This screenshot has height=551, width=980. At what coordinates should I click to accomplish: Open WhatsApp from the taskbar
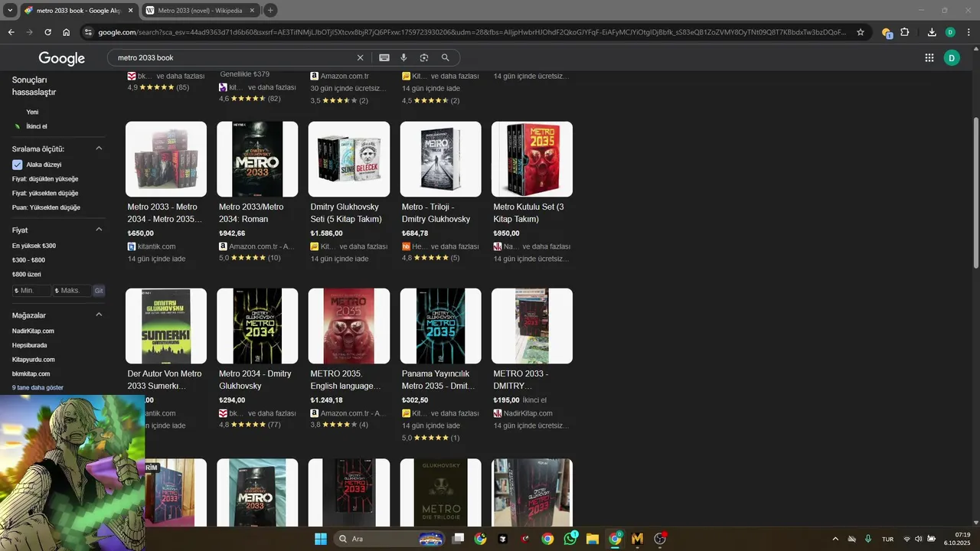(570, 539)
